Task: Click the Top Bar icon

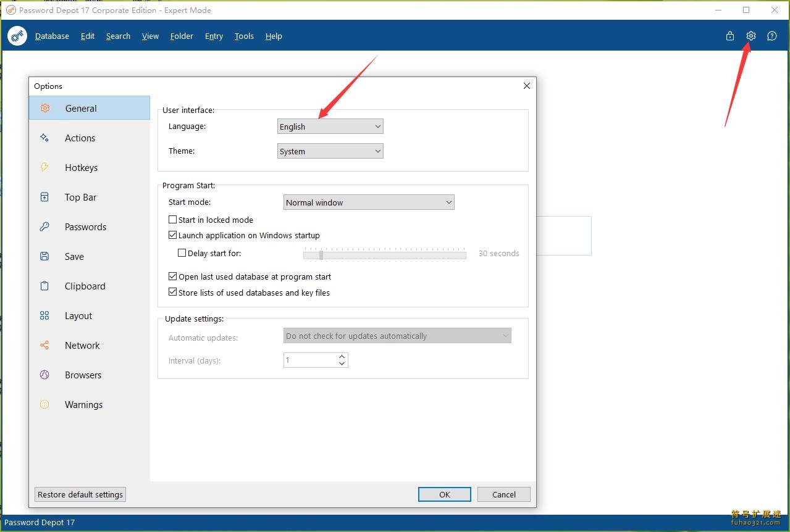Action: pyautogui.click(x=44, y=197)
